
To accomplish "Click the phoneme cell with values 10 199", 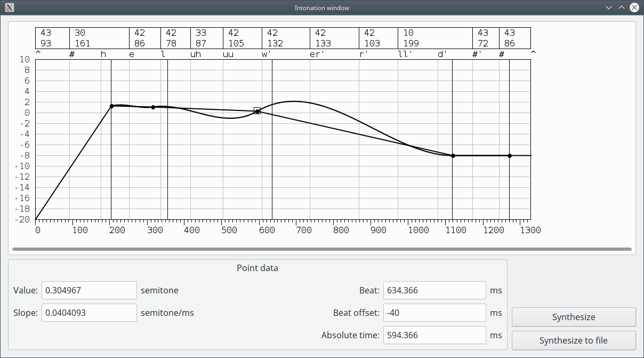I will pos(436,38).
